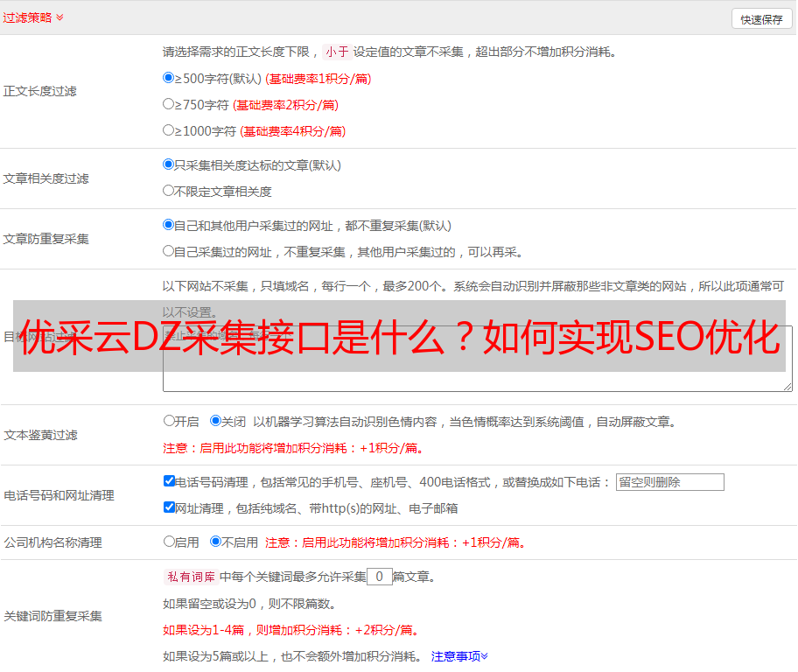Click the keyword article count input
This screenshot has width=798, height=672.
click(379, 577)
